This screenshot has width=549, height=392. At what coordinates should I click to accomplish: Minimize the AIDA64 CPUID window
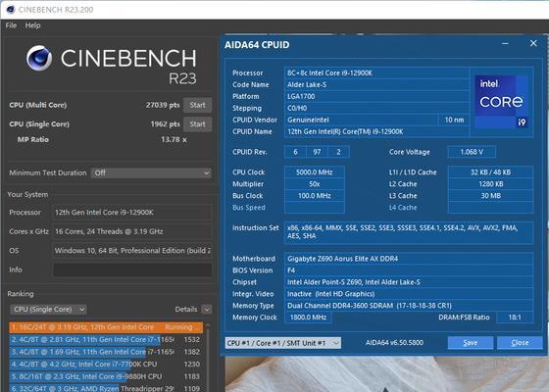coord(505,44)
